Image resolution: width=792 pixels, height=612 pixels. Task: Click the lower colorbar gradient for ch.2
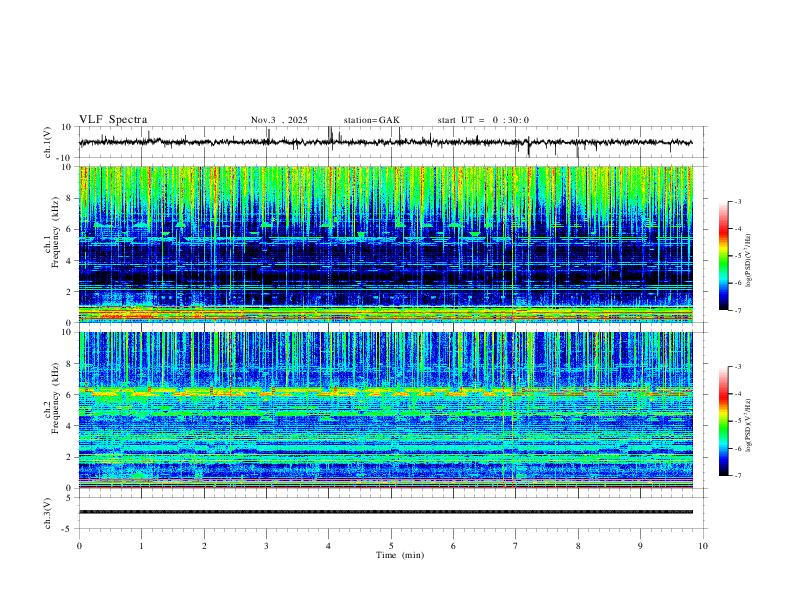click(723, 421)
